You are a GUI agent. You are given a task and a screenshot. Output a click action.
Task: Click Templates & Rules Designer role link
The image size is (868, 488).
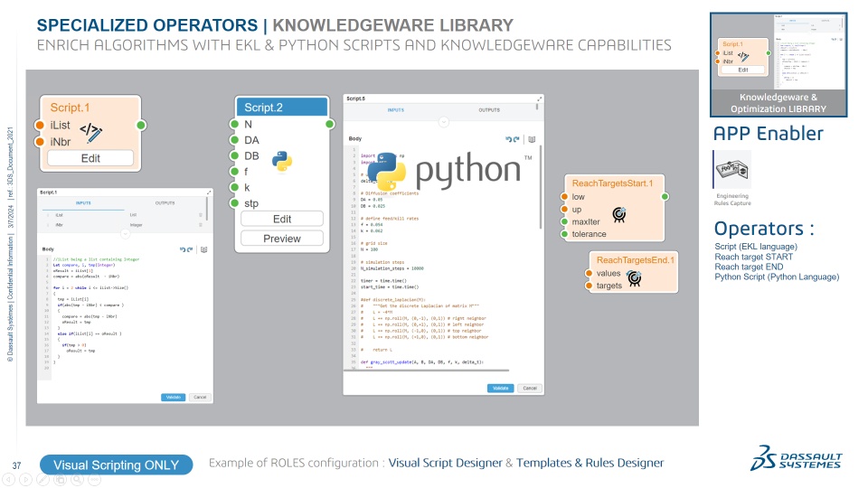pos(590,463)
